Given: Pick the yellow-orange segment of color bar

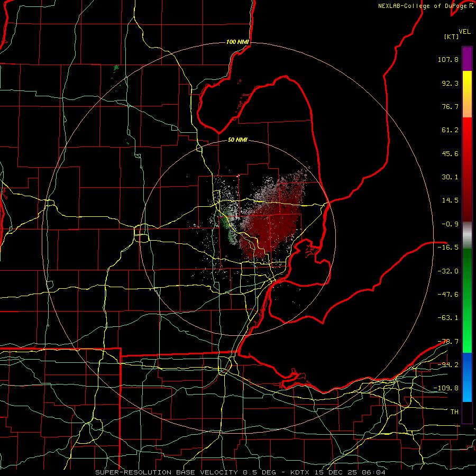Looking at the screenshot, I should click(x=467, y=94).
